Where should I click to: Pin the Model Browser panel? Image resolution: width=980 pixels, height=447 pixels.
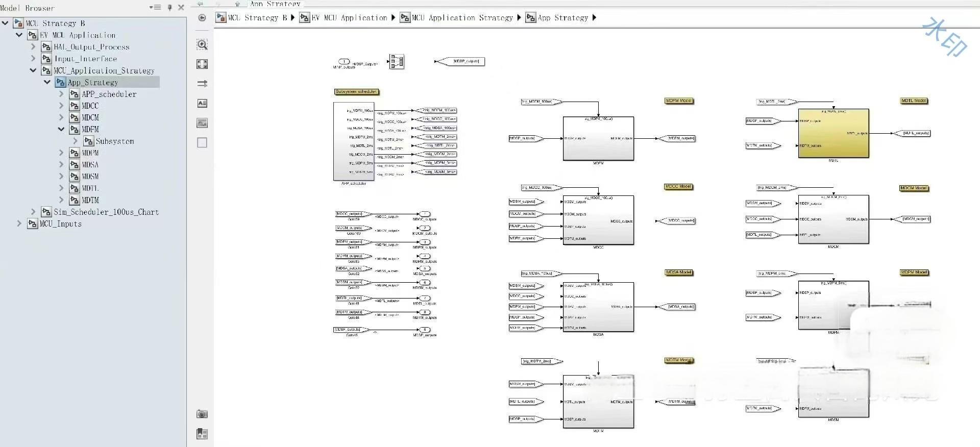tap(170, 8)
